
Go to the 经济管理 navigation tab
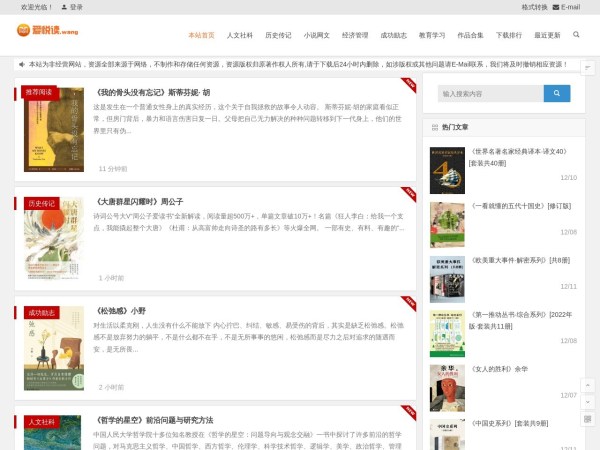pyautogui.click(x=355, y=35)
